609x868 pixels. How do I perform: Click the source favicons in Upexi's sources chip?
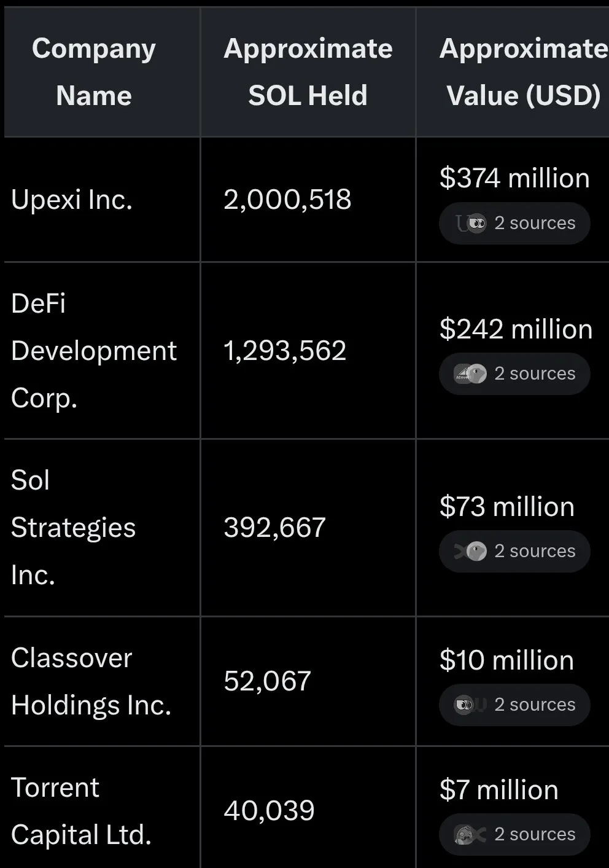471,223
